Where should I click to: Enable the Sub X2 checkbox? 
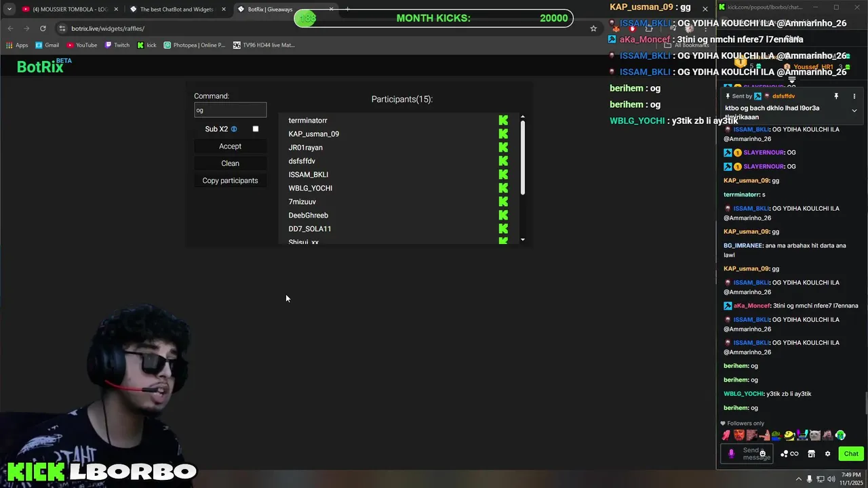256,129
